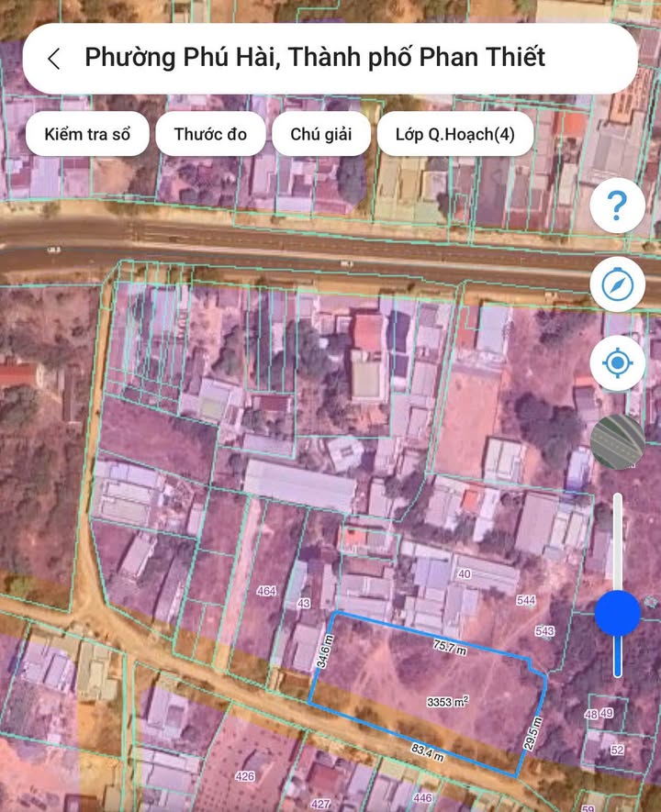The height and width of the screenshot is (812, 661).
Task: Click the 75.7 m edge measurement
Action: click(x=450, y=647)
